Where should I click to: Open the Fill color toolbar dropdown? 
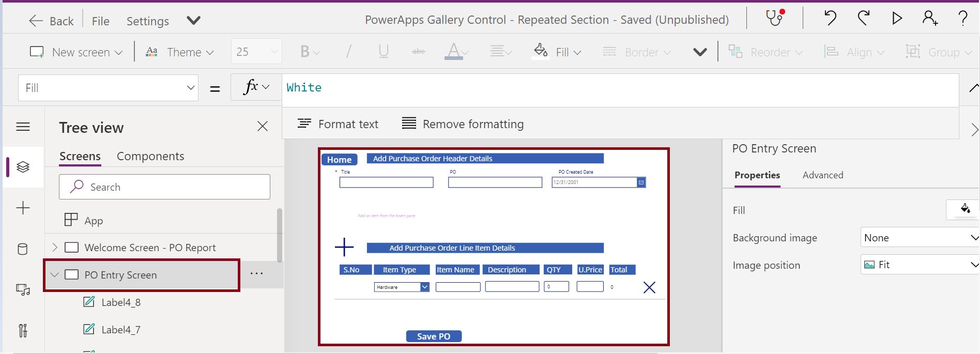557,52
